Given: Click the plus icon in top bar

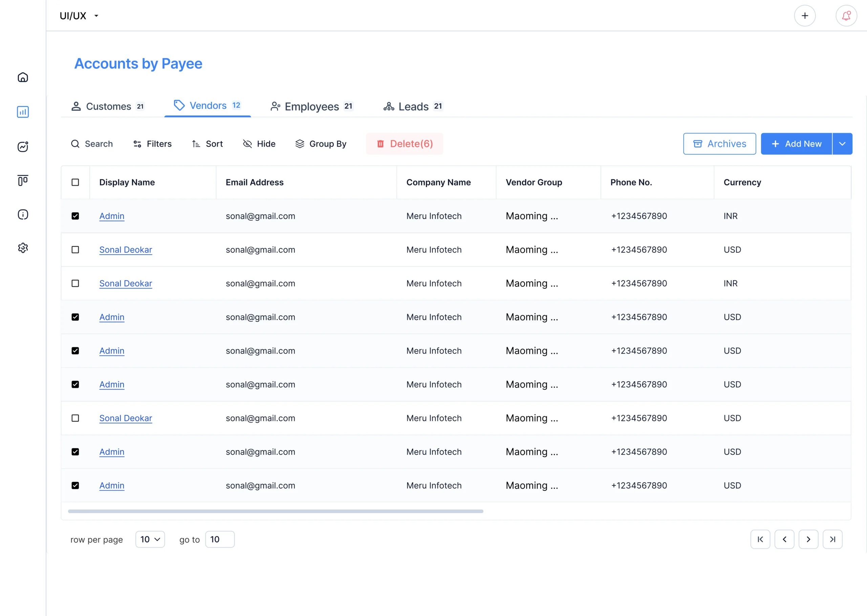Looking at the screenshot, I should pyautogui.click(x=805, y=16).
